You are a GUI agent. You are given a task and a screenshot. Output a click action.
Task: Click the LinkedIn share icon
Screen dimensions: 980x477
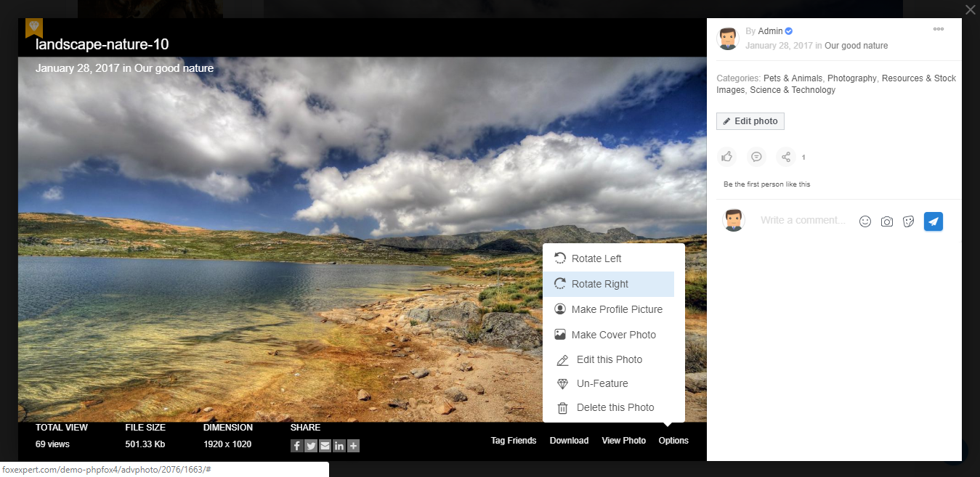click(339, 446)
